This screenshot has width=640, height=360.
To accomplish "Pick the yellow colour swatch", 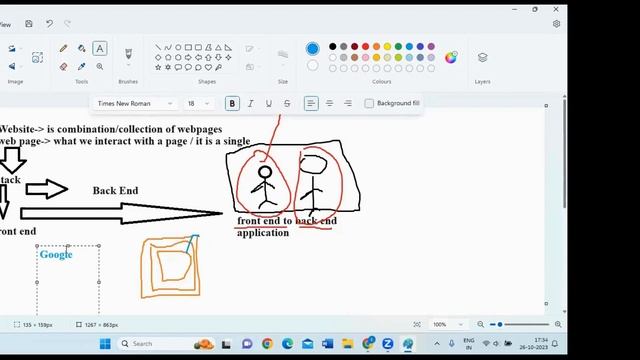I will (387, 47).
